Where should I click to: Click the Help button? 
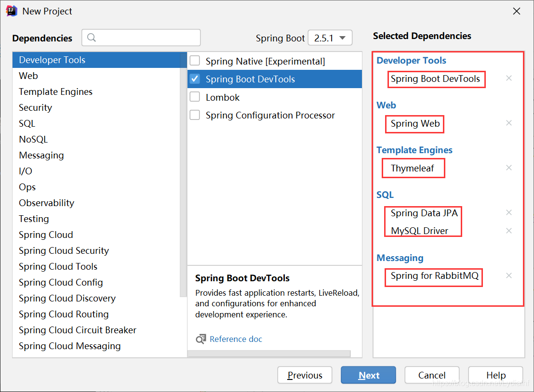pyautogui.click(x=495, y=375)
